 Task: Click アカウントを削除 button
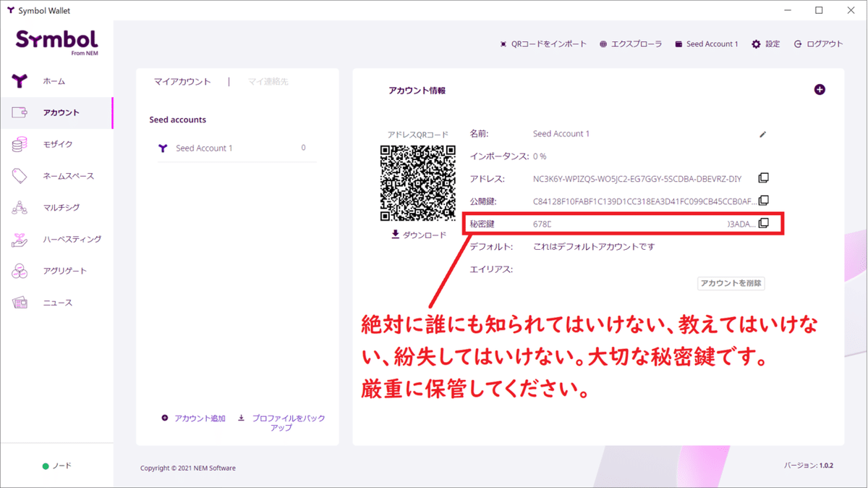(x=731, y=283)
